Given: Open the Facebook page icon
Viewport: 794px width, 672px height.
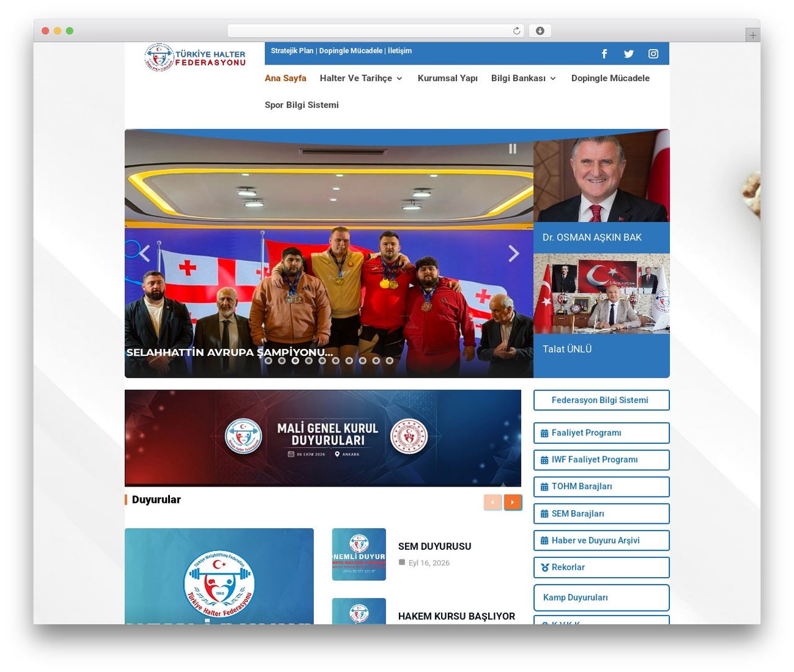Looking at the screenshot, I should [604, 54].
